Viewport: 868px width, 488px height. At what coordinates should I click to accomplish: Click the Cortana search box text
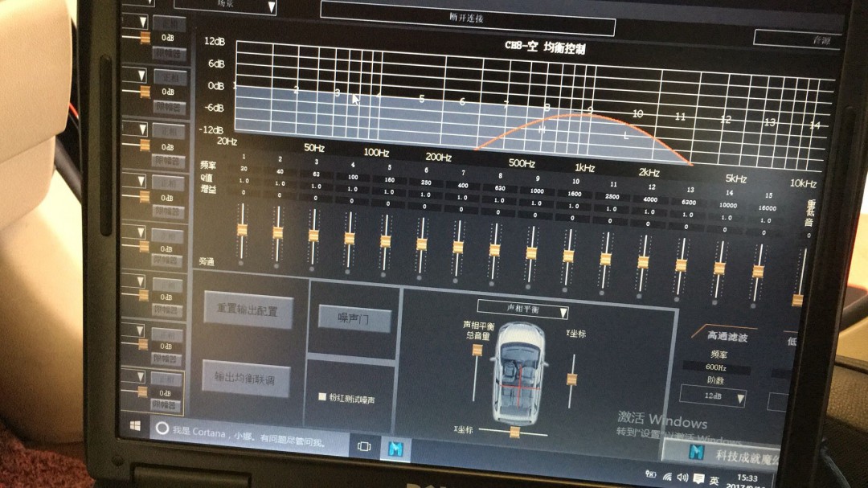(248, 436)
